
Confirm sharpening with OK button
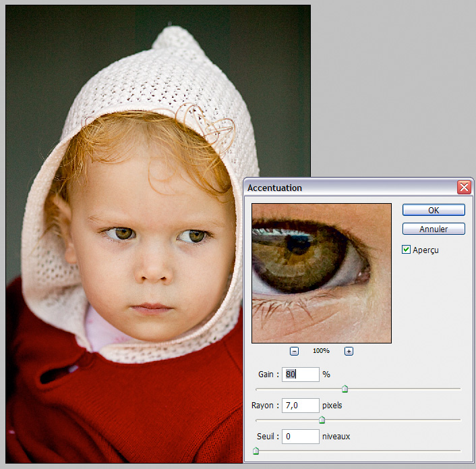(434, 210)
